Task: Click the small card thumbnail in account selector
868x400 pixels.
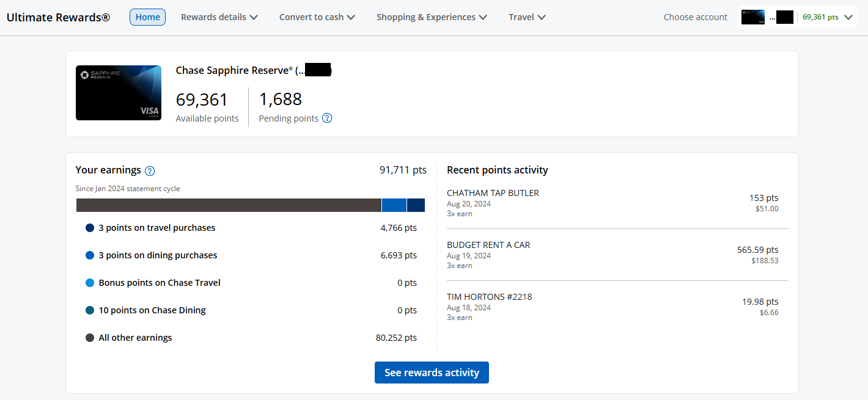Action: click(x=752, y=17)
